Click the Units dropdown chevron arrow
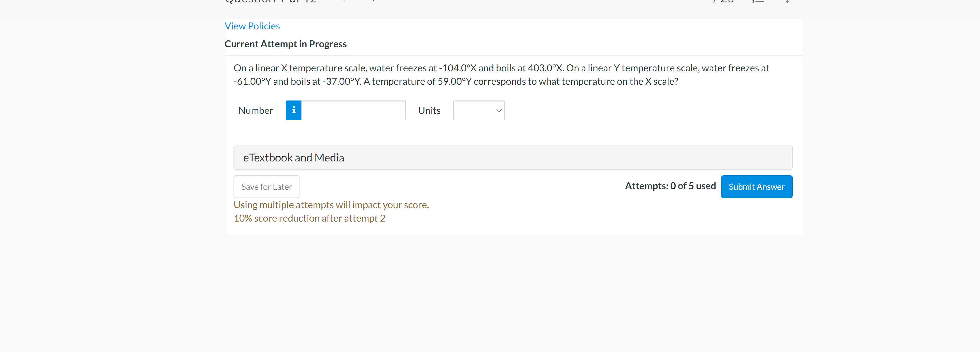Image resolution: width=980 pixels, height=352 pixels. (x=498, y=111)
